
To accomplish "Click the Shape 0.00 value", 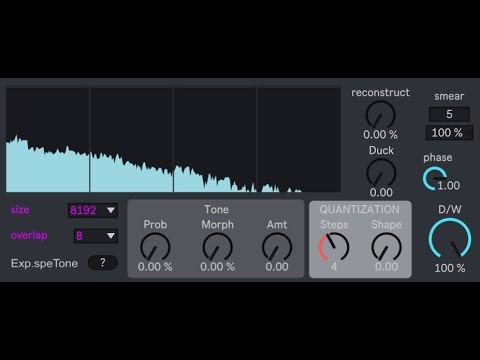I will [x=386, y=267].
